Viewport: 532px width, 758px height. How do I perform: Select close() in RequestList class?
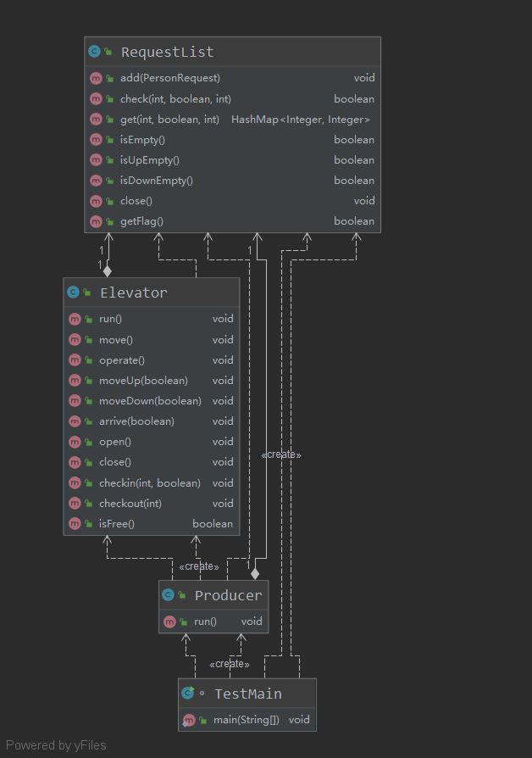point(232,201)
